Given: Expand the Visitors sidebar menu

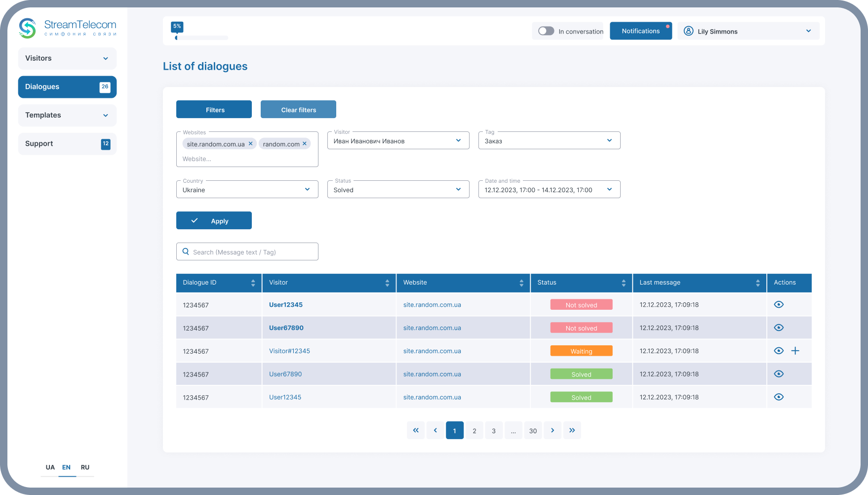Looking at the screenshot, I should [x=67, y=58].
